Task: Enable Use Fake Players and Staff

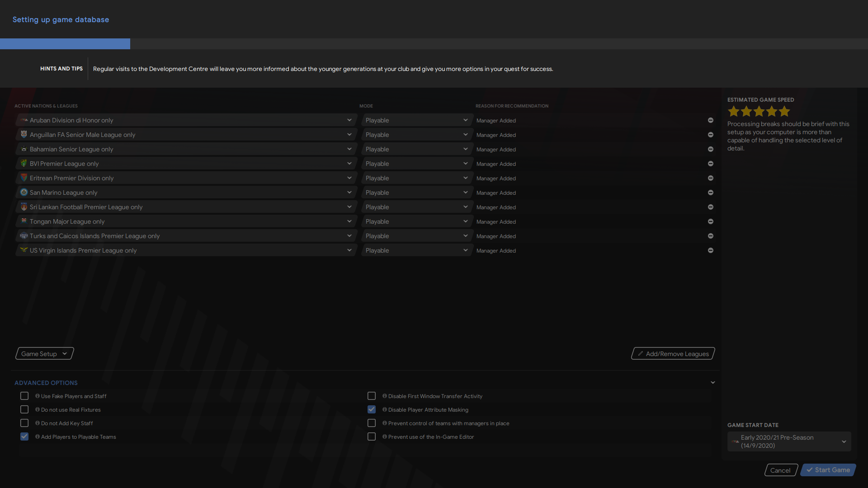Action: point(24,396)
